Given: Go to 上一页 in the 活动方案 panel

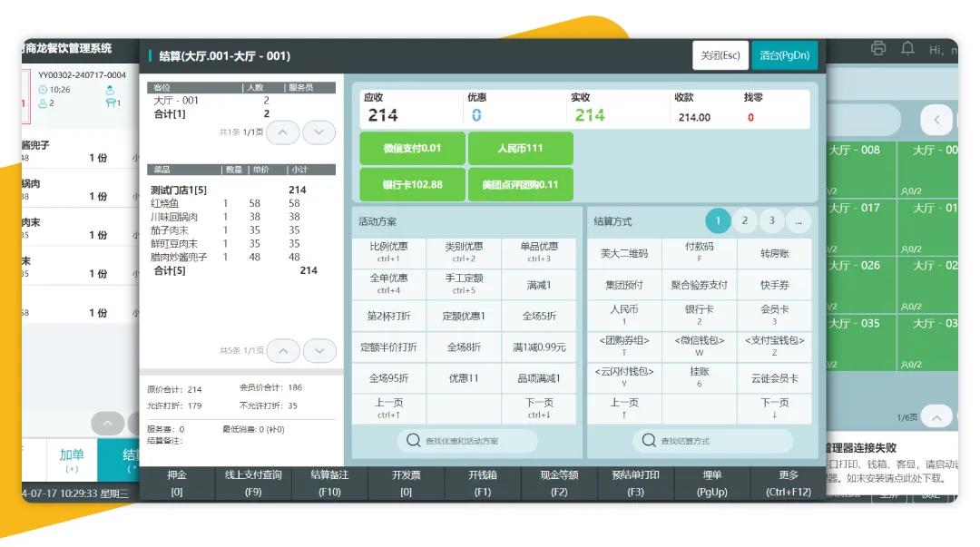Looking at the screenshot, I should click(x=388, y=409).
